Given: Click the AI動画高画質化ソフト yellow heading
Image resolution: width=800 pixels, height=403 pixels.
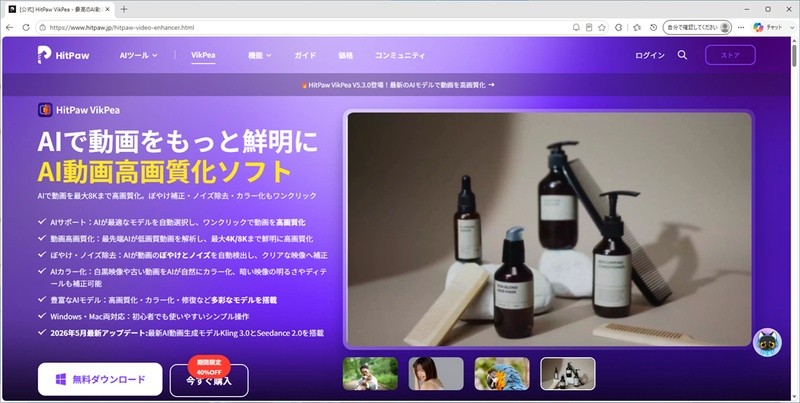Looking at the screenshot, I should pos(164,172).
